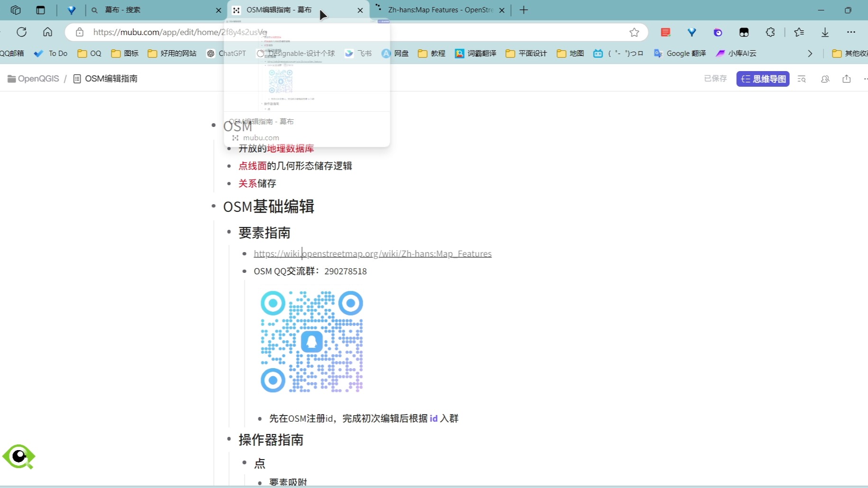Image resolution: width=868 pixels, height=488 pixels.
Task: Click the 已保存 saved status label
Action: pyautogui.click(x=715, y=79)
